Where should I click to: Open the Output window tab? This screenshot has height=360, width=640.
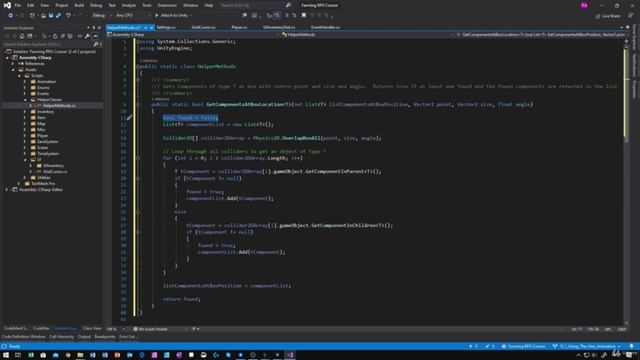[84, 337]
